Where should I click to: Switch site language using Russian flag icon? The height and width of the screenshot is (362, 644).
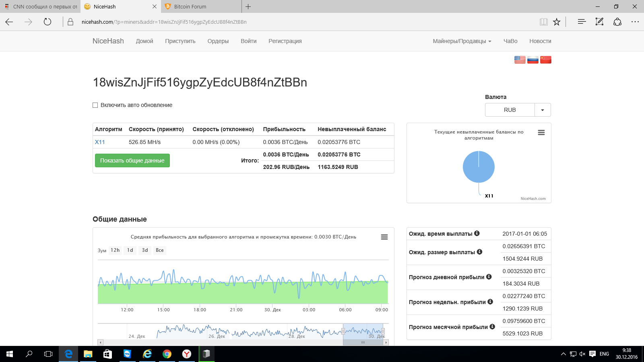[x=533, y=60]
